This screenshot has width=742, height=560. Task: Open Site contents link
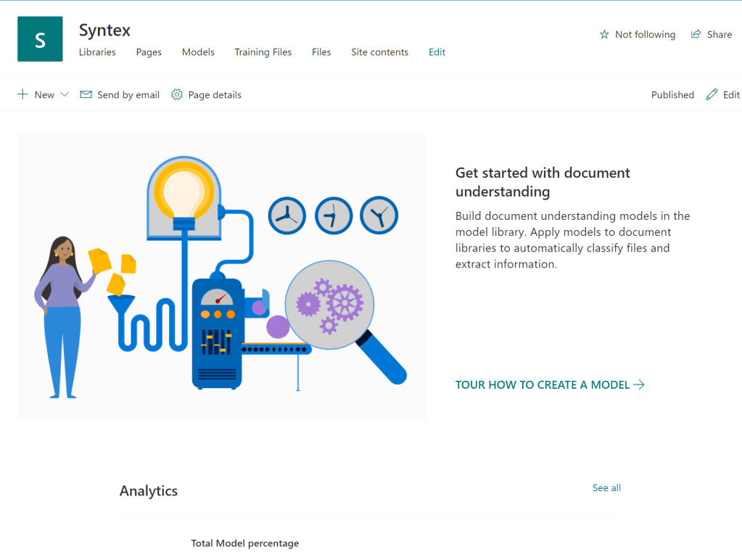tap(379, 52)
